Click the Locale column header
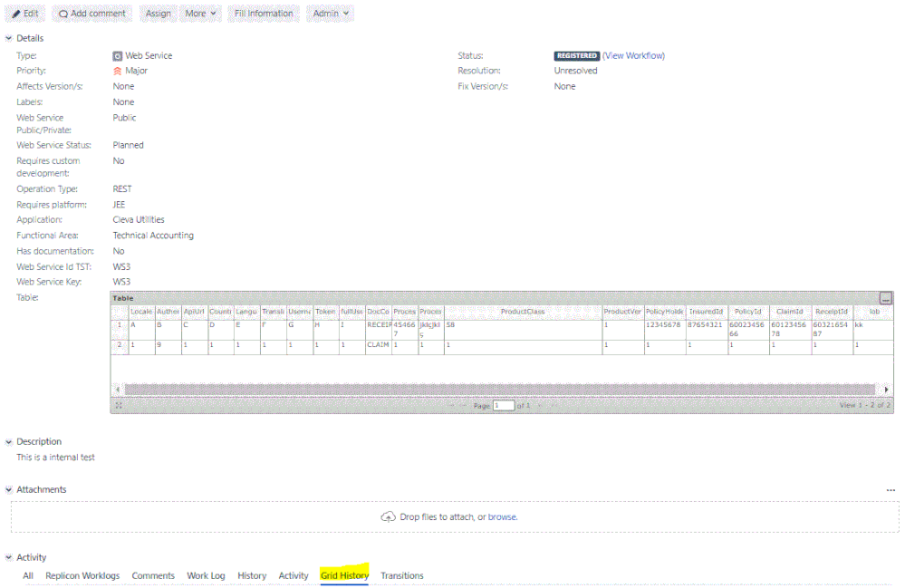The height and width of the screenshot is (588, 905). coord(141,313)
